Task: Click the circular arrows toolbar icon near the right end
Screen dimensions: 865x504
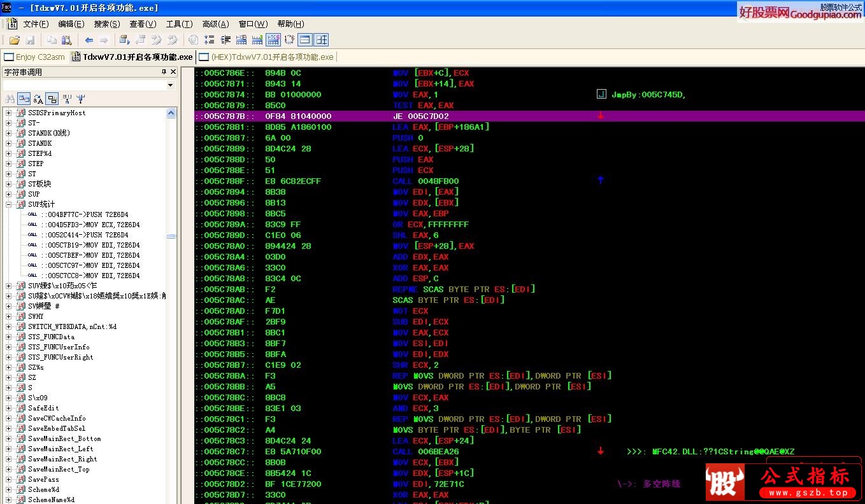Action: [289, 40]
